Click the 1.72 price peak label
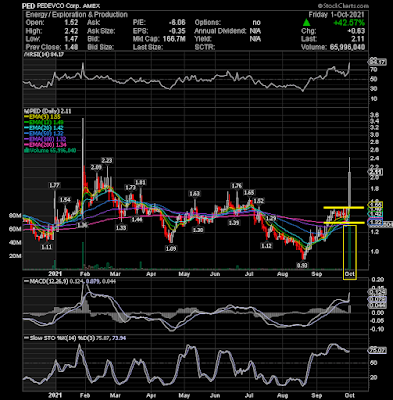The width and height of the screenshot is (393, 400). point(130,188)
